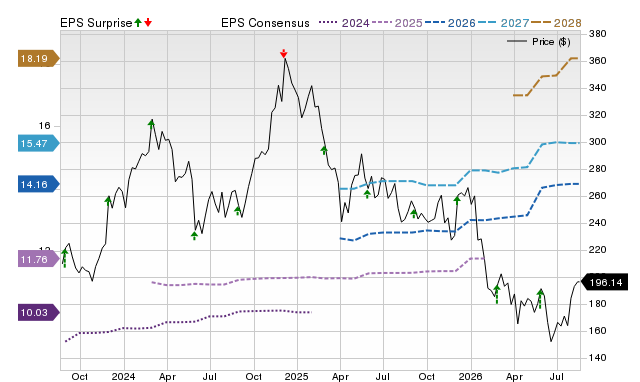Click the Price ($) legend item

539,42
